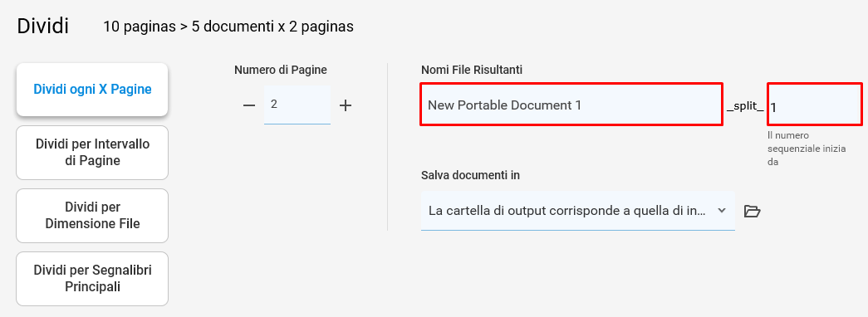Click the Salva documenti in label

[x=470, y=175]
